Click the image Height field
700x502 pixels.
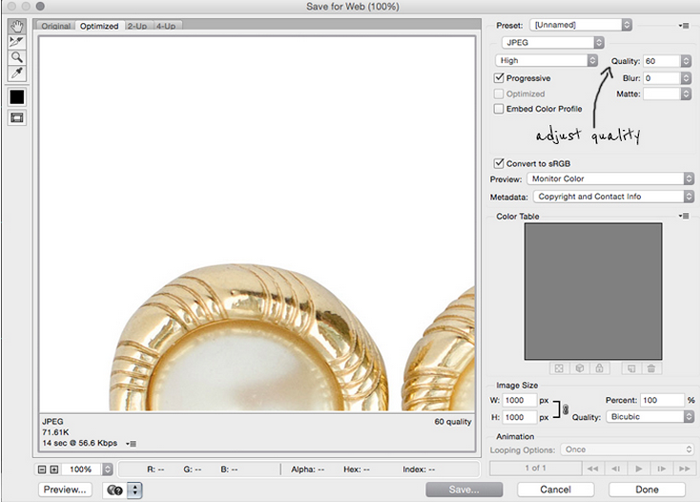pos(519,417)
